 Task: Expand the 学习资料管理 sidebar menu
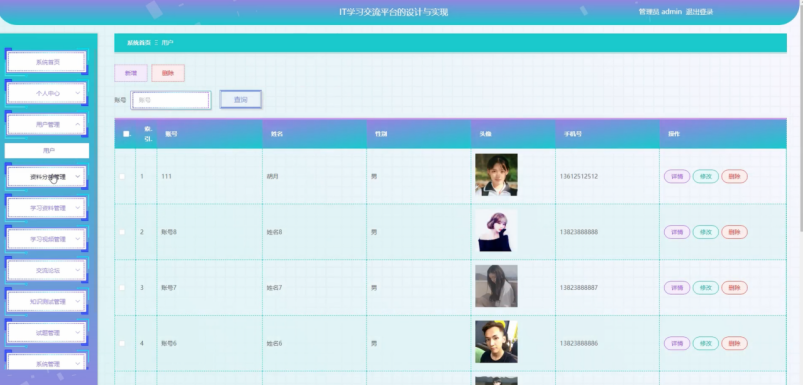[47, 208]
